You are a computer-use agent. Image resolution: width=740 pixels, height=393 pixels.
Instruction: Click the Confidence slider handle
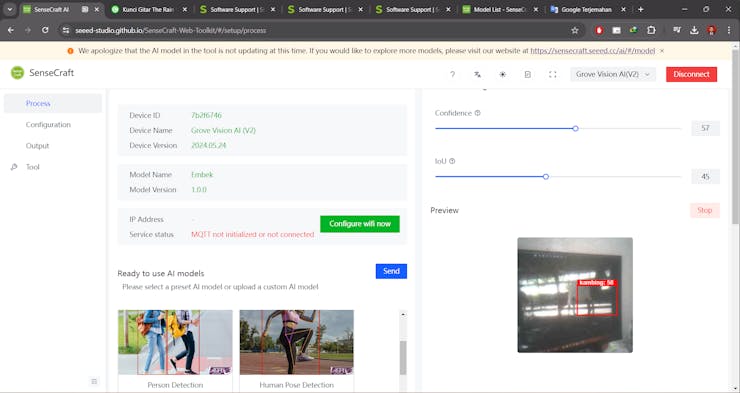[x=575, y=128]
